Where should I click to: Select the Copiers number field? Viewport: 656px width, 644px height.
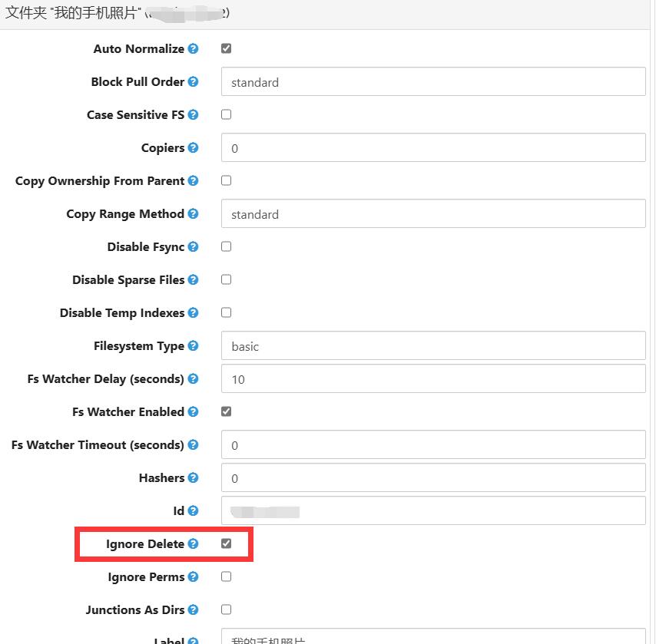point(433,147)
